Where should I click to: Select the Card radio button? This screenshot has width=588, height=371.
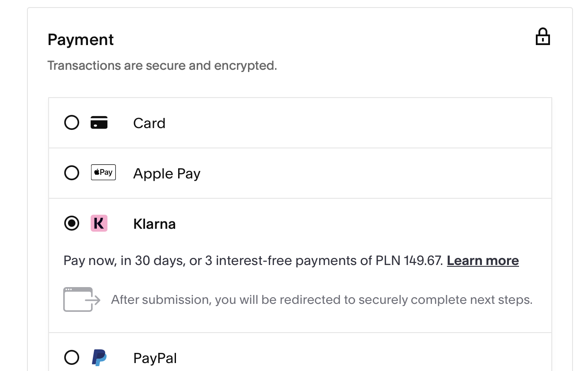click(x=72, y=122)
